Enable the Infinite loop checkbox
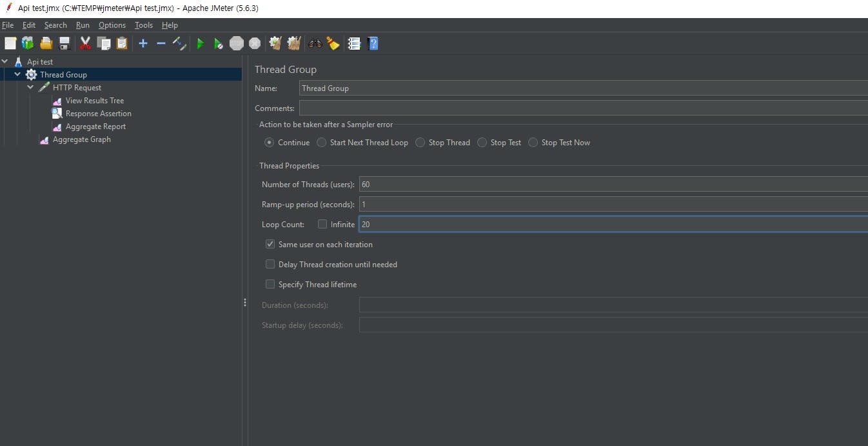The image size is (868, 446). point(322,224)
